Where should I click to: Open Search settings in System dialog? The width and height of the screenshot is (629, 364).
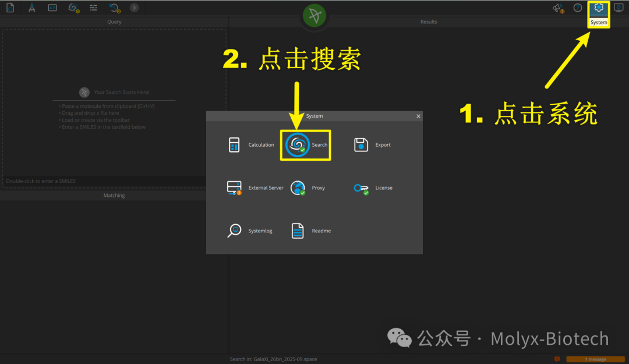tap(306, 145)
